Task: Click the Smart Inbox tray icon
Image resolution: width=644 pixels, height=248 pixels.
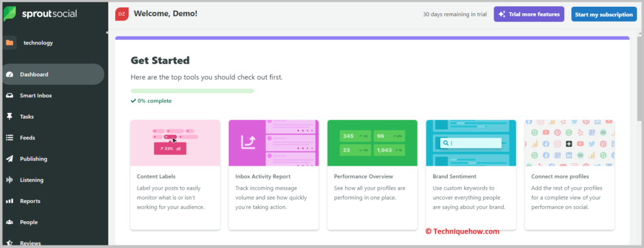Action: 9,95
